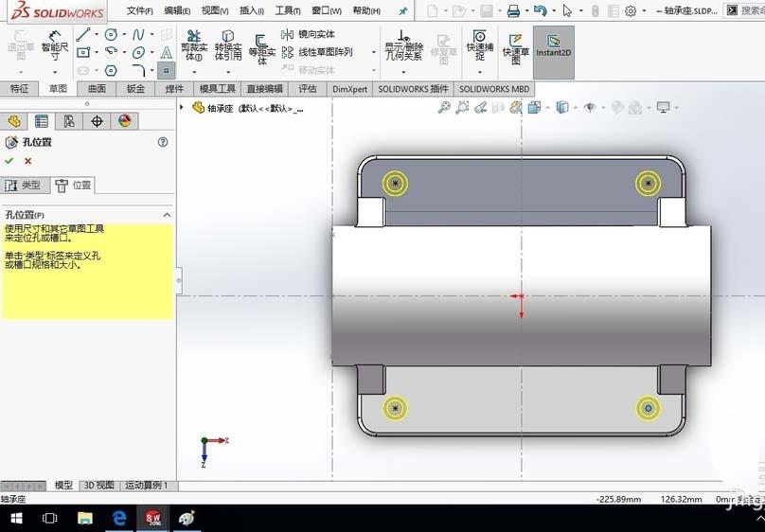Click the Options gear icon

631,10
